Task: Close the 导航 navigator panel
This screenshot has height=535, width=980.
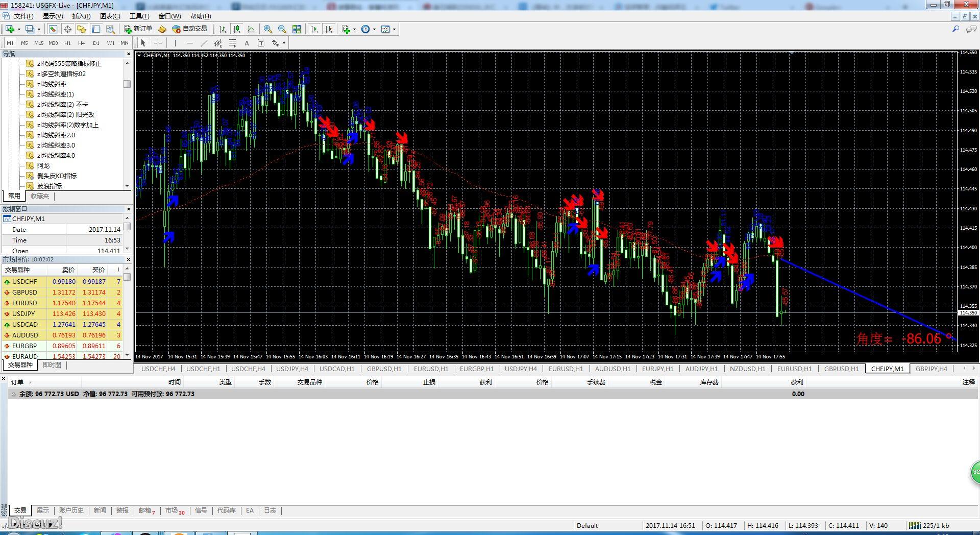Action: [x=128, y=54]
